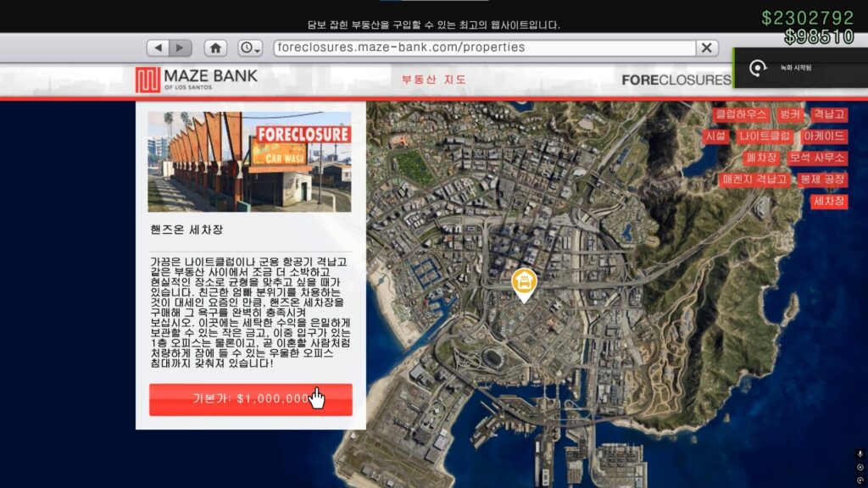This screenshot has width=868, height=488.
Task: Click the URL address bar
Action: (483, 48)
